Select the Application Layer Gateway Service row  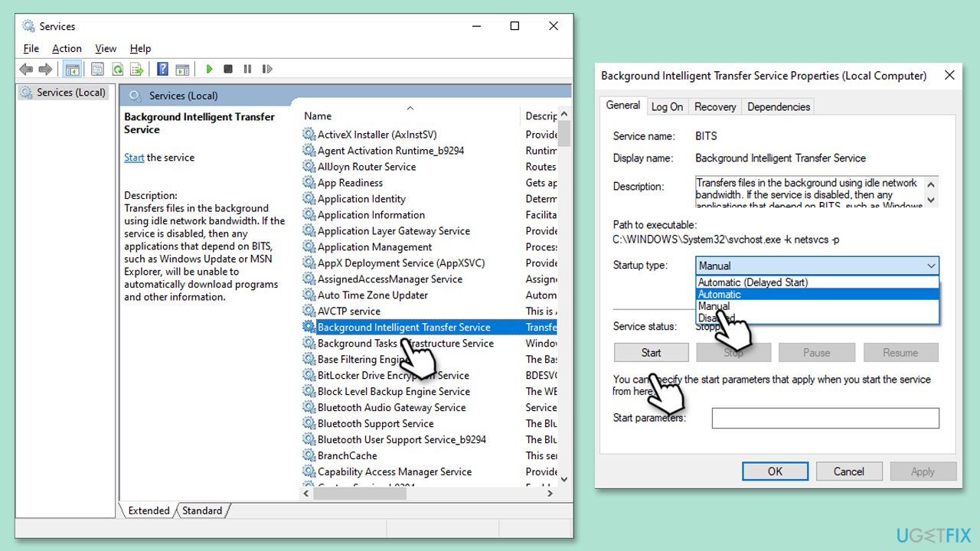429,231
